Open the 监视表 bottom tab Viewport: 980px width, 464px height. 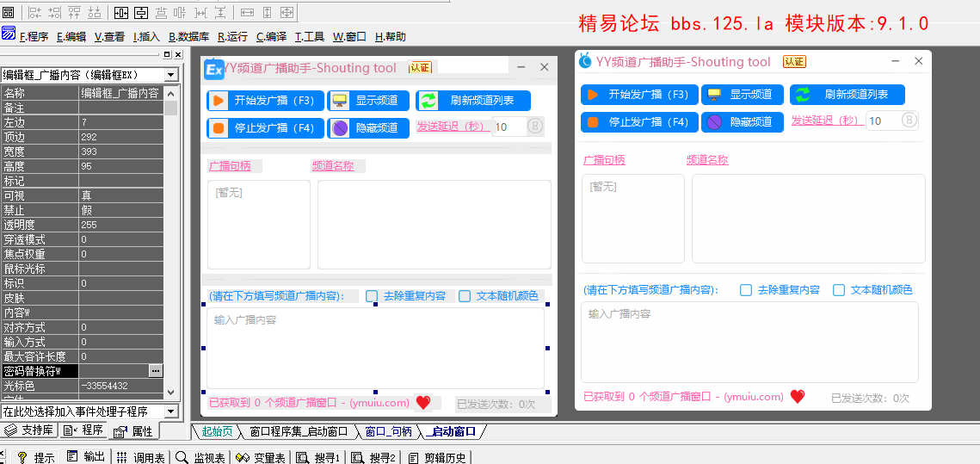pos(202,458)
